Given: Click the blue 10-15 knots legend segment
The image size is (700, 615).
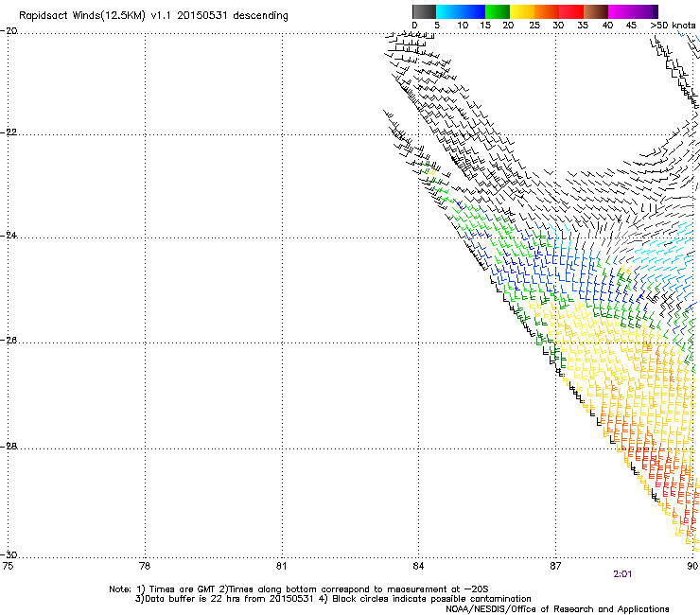Looking at the screenshot, I should tap(473, 11).
